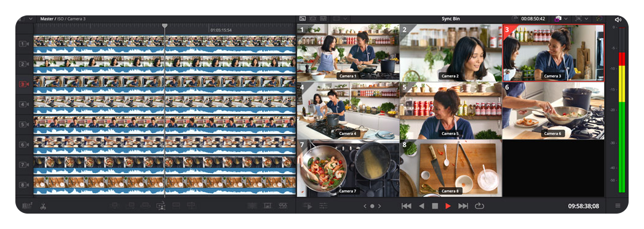Click the safe area overlay icon
644x229 pixels.
(579, 18)
